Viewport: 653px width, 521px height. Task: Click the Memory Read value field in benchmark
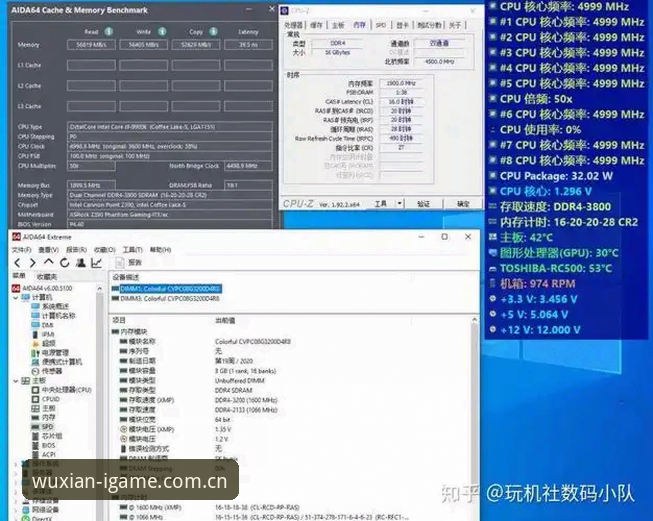click(91, 45)
